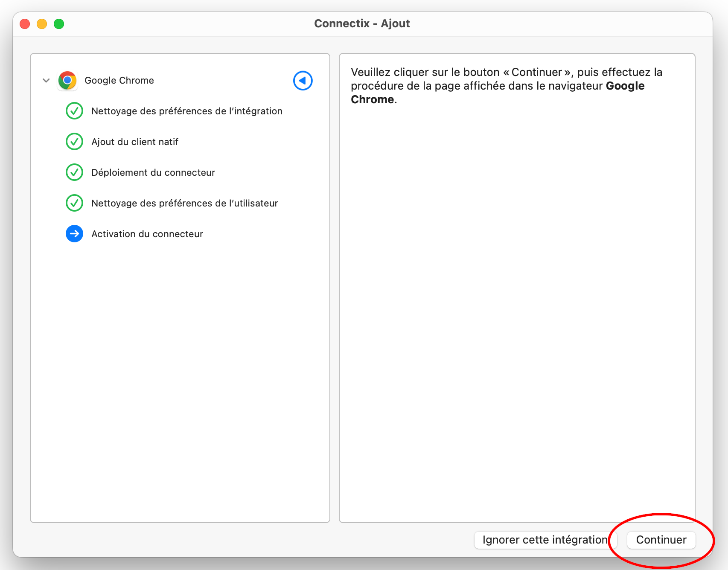The image size is (728, 570).
Task: Select the Déploiement du connecteur step
Action: point(153,172)
